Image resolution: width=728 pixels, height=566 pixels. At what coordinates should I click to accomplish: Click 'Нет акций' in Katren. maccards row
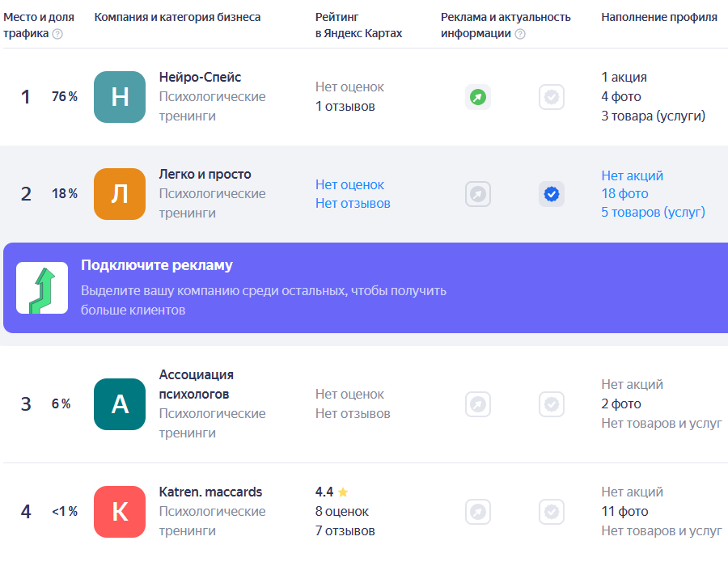pos(632,492)
